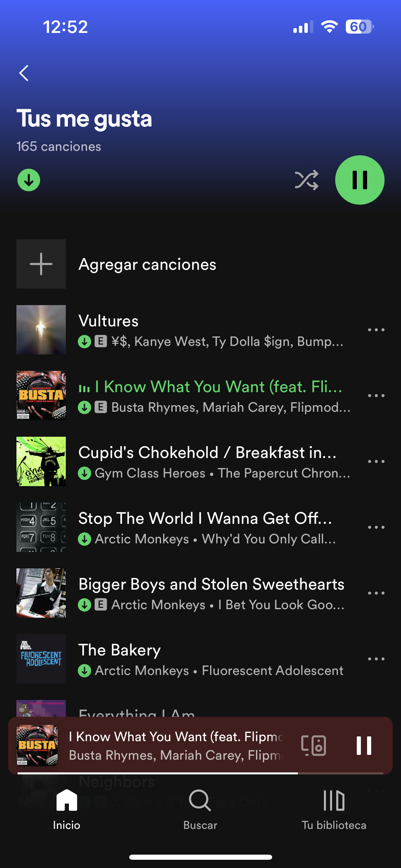The image size is (401, 868).
Task: Seek on the mini player progress bar
Action: (200, 773)
